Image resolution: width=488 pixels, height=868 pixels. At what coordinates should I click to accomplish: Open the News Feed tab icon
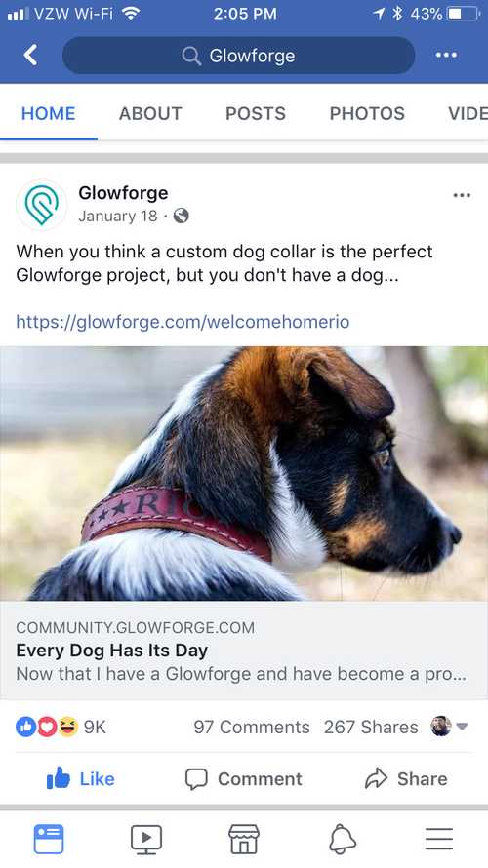click(49, 839)
